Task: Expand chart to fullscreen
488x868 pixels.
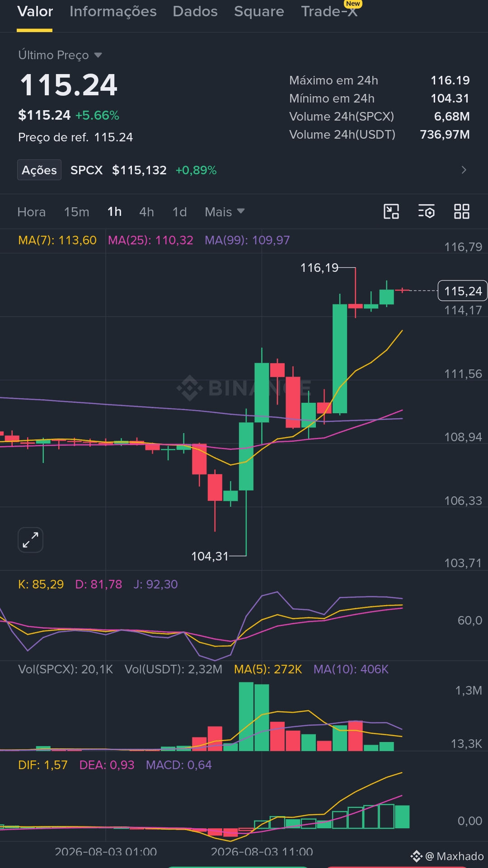Action: (x=30, y=540)
